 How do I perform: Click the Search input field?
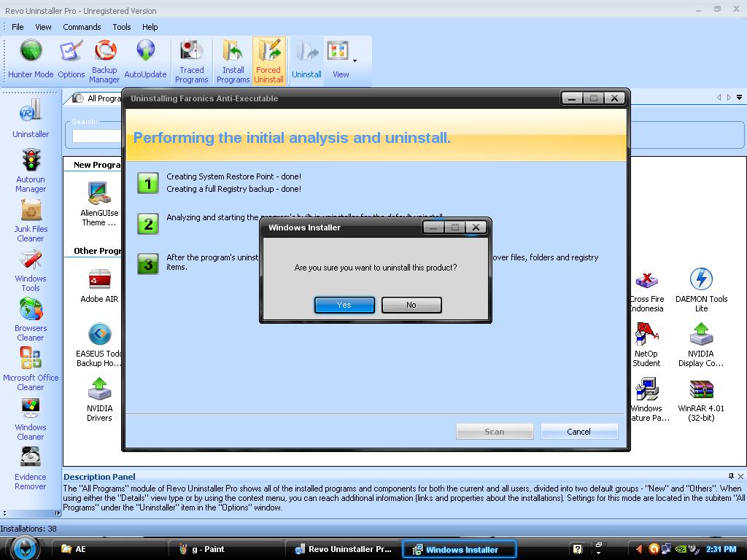tap(97, 136)
